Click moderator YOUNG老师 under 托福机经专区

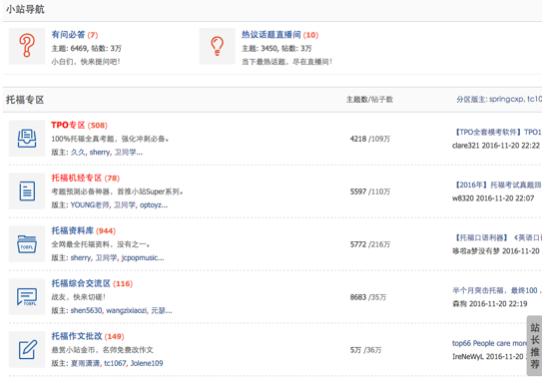pyautogui.click(x=89, y=205)
